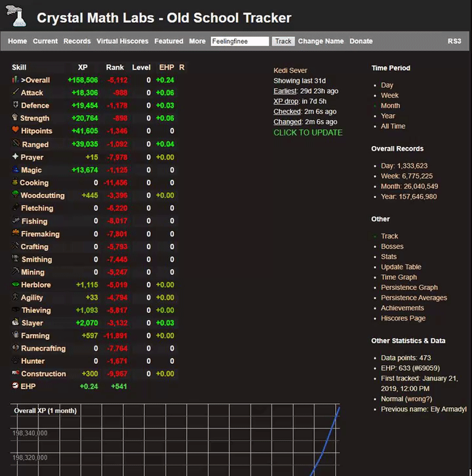Sort by the Rank column header

115,68
